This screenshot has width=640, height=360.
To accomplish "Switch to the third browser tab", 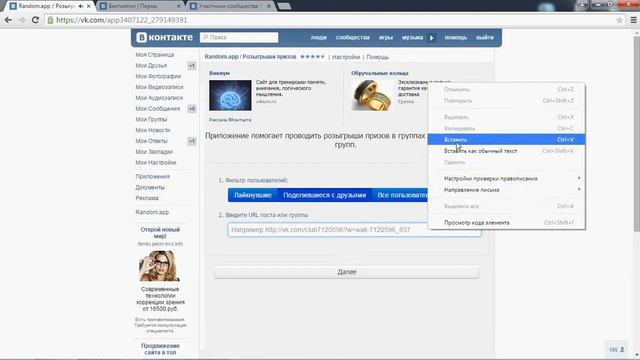I will (x=231, y=6).
